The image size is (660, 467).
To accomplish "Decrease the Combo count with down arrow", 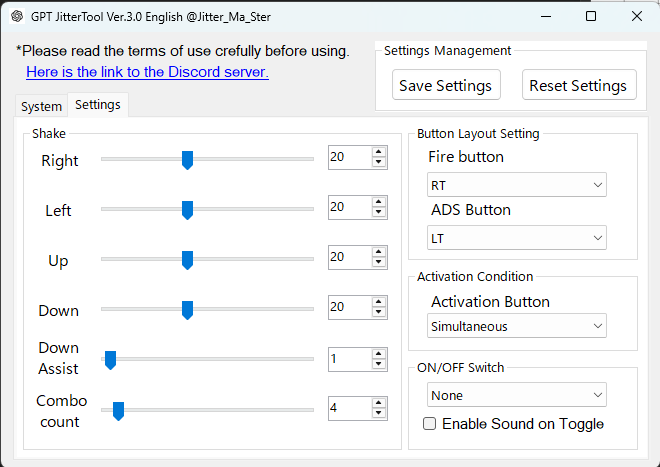I will click(378, 413).
